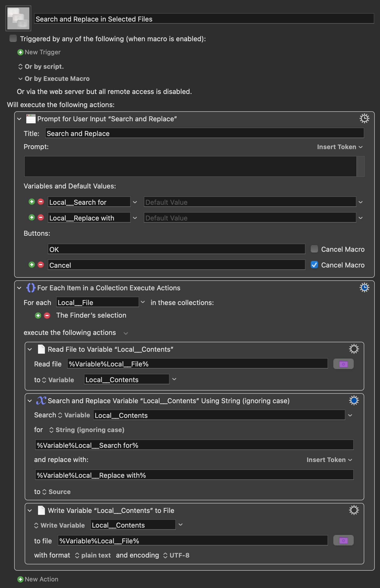Open the Local__File variable dropdown

point(143,302)
